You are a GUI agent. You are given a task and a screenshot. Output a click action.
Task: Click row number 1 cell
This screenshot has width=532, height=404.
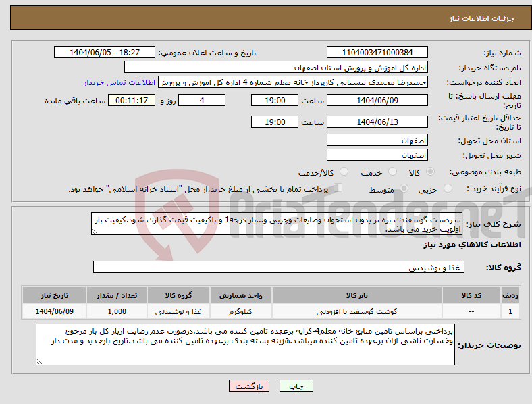510,311
